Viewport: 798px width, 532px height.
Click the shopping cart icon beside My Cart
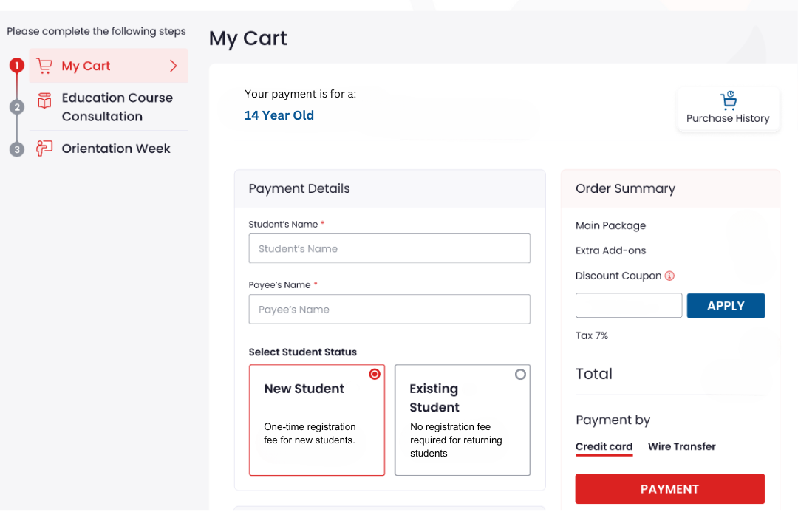44,66
